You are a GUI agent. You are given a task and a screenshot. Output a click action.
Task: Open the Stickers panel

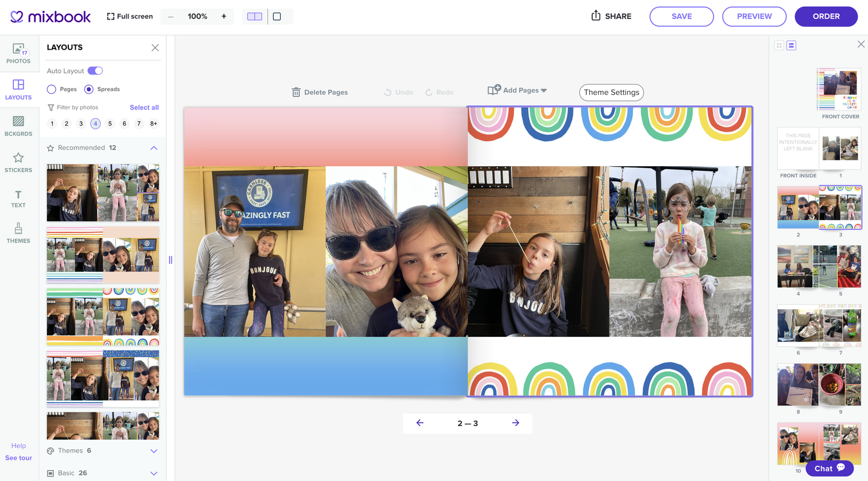tap(19, 162)
